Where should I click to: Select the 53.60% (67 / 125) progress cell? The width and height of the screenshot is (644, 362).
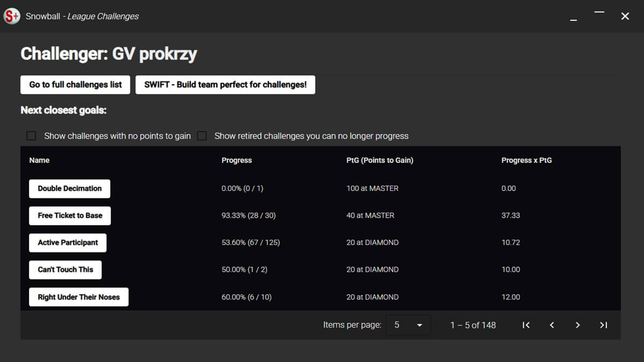point(251,243)
